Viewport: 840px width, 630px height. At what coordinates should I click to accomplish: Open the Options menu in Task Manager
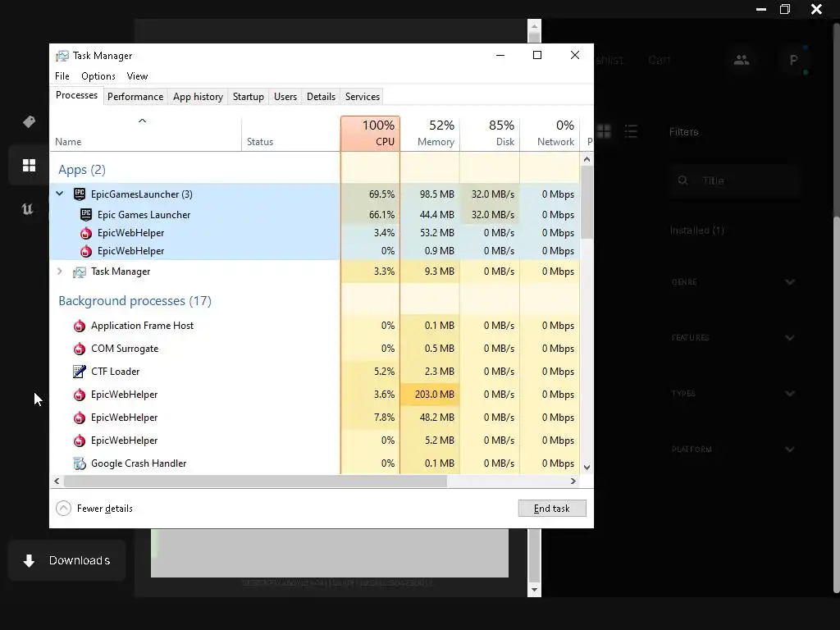[98, 76]
